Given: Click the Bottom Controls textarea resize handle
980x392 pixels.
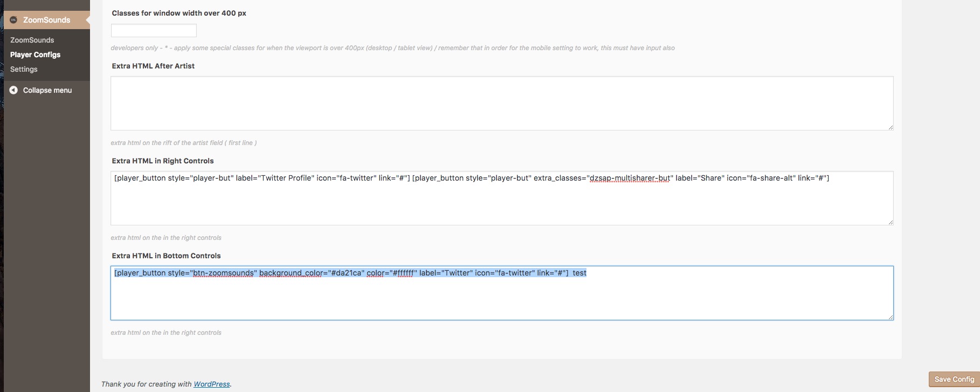Looking at the screenshot, I should 891,317.
